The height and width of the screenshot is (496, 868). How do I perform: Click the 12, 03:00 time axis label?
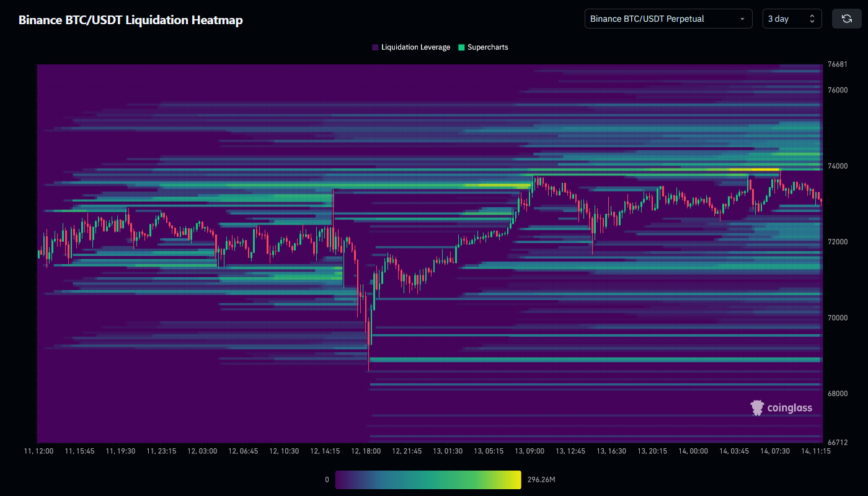(x=202, y=451)
